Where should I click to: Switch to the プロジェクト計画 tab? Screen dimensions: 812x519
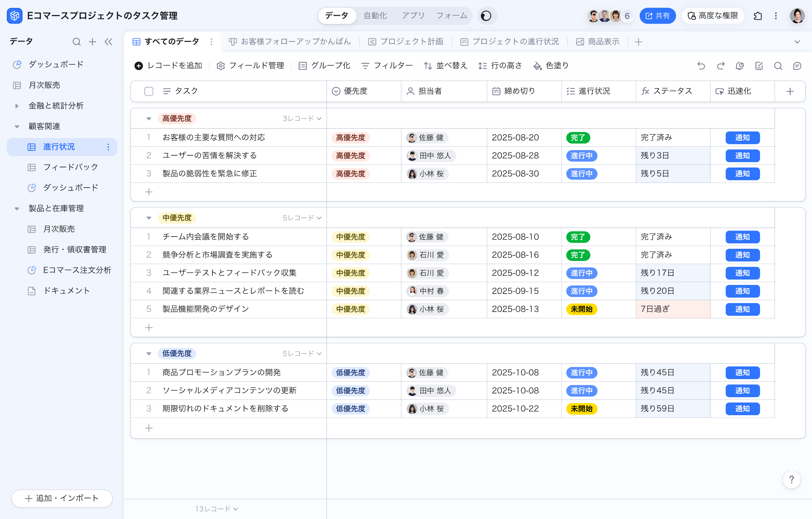406,42
